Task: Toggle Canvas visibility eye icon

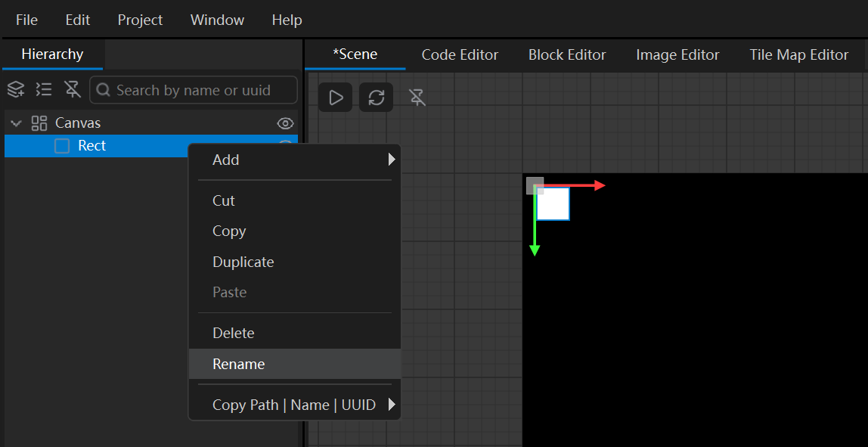Action: [x=285, y=123]
